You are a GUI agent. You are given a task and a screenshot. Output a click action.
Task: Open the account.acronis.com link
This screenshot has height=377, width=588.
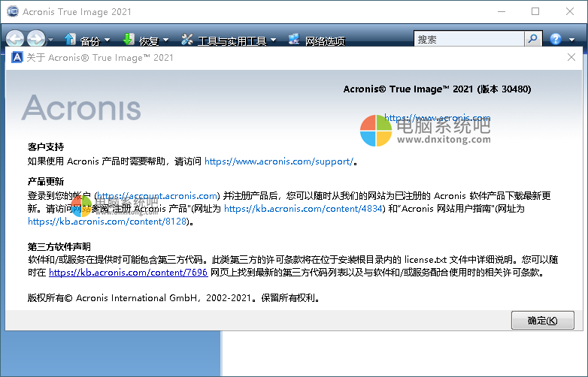[157, 196]
